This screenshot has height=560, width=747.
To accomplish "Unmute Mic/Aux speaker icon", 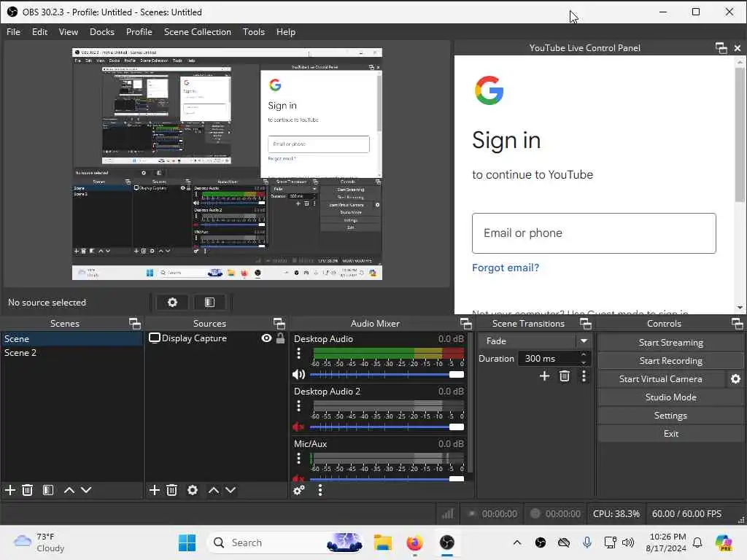I will pos(298,478).
